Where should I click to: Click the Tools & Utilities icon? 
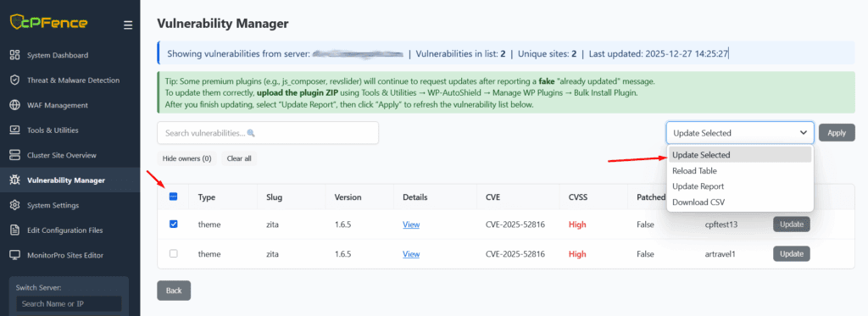(x=15, y=130)
